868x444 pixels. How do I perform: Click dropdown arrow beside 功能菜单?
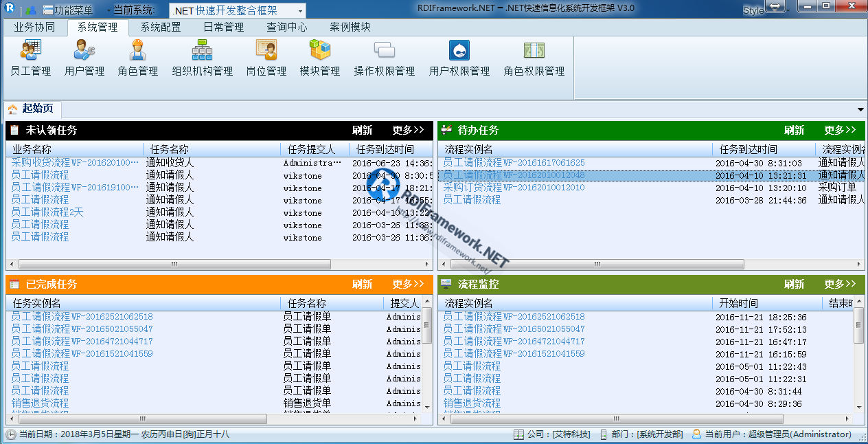pyautogui.click(x=108, y=11)
